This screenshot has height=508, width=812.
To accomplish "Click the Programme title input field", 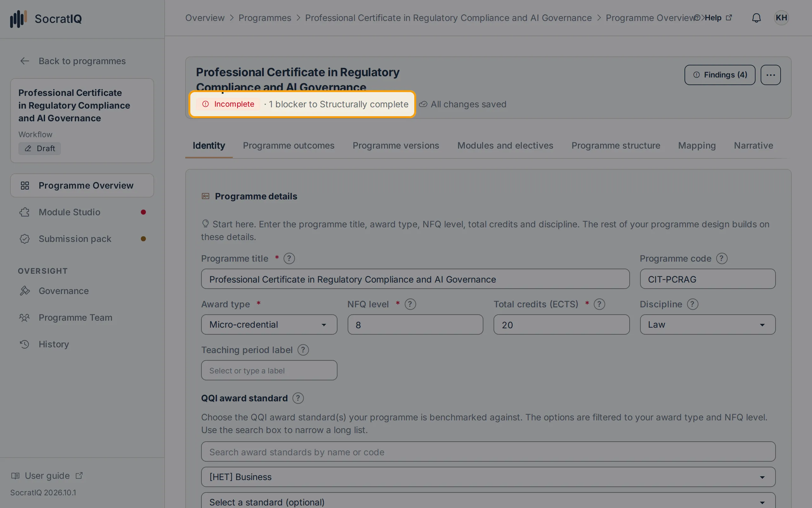I will (x=415, y=279).
